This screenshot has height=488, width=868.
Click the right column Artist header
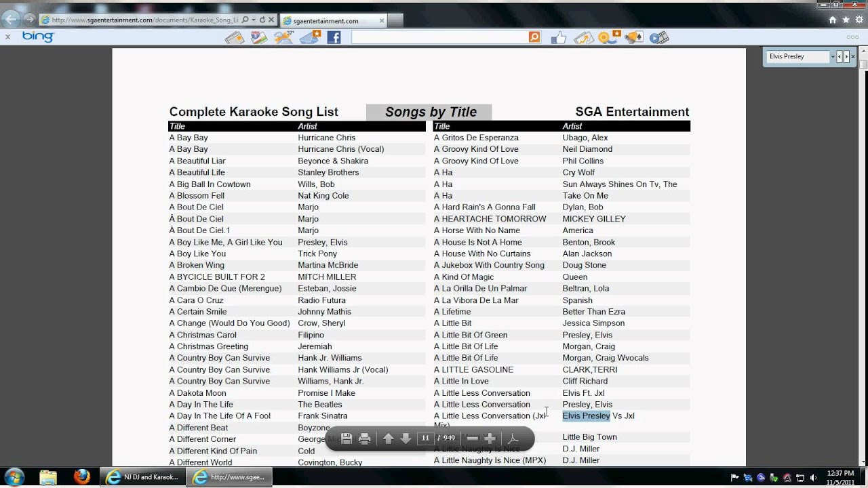pyautogui.click(x=572, y=126)
